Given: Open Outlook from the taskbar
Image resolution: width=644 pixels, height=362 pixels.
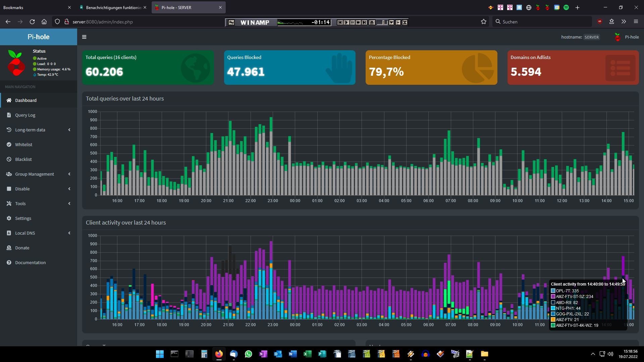Looking at the screenshot, I should (278, 354).
